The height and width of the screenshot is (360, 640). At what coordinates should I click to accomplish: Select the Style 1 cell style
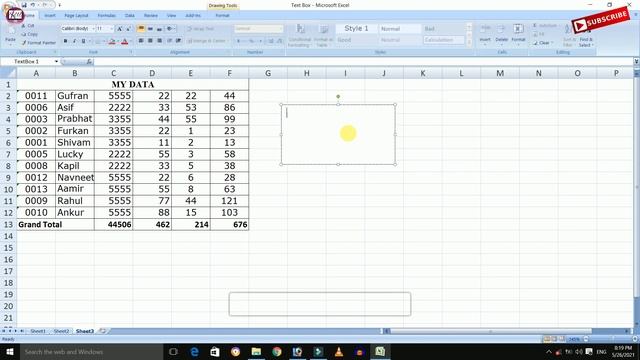356,29
